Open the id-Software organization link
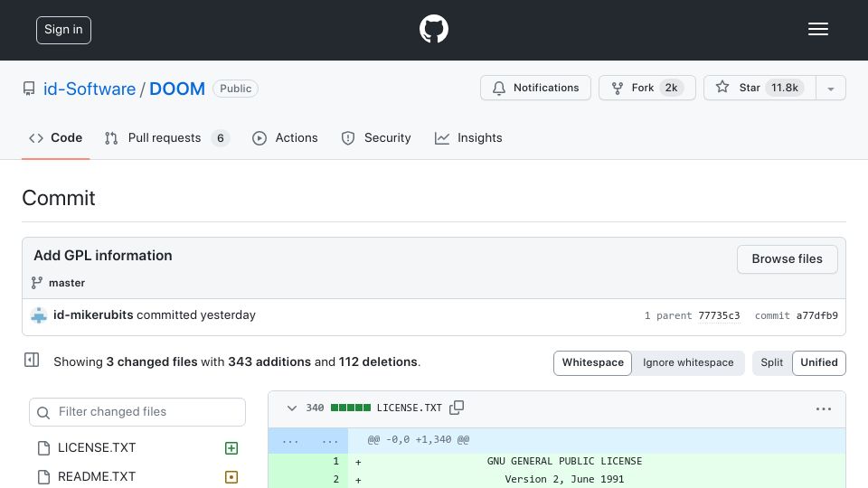Viewport: 868px width, 488px height. tap(90, 89)
